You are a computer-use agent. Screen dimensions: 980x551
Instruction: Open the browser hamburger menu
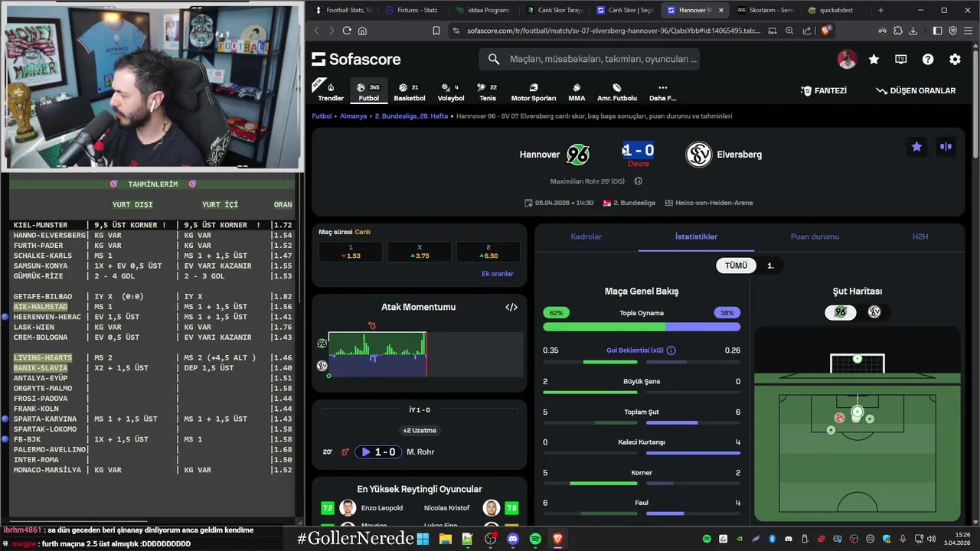point(968,31)
